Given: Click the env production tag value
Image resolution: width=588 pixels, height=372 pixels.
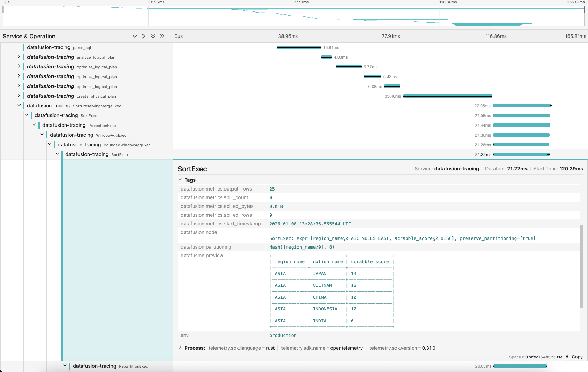Looking at the screenshot, I should pos(283,335).
